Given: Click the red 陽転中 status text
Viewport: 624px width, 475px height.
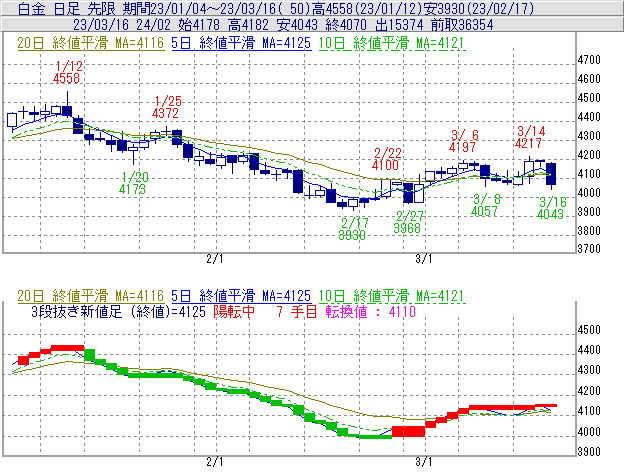Looking at the screenshot, I should [x=234, y=311].
